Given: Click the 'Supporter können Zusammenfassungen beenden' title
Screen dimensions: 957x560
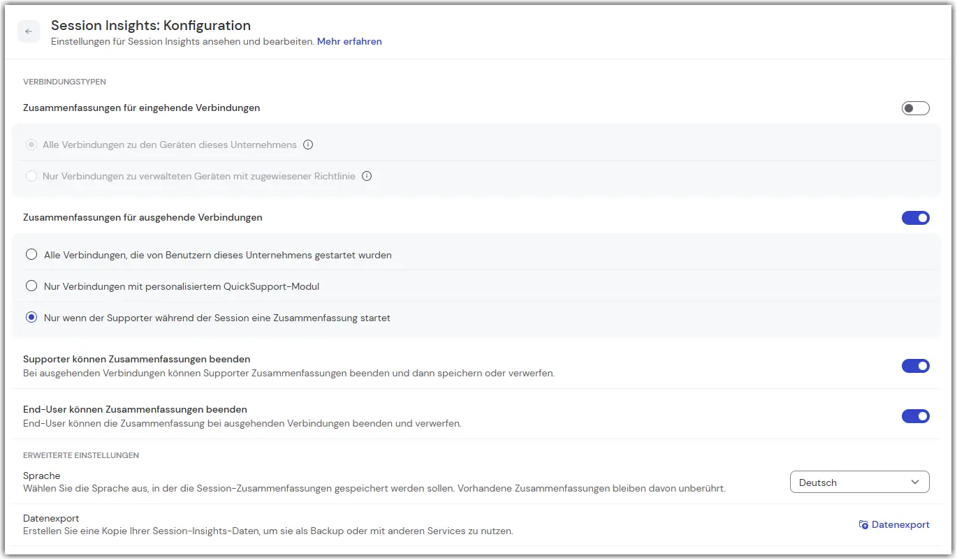Looking at the screenshot, I should (137, 360).
